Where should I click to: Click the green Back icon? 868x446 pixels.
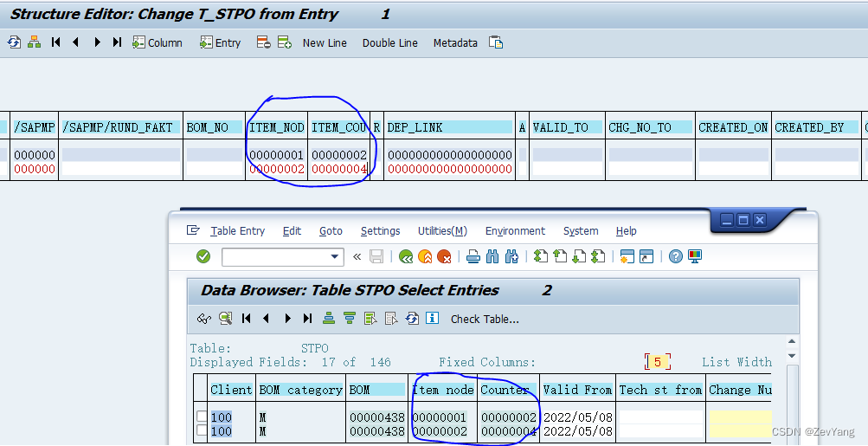[406, 256]
